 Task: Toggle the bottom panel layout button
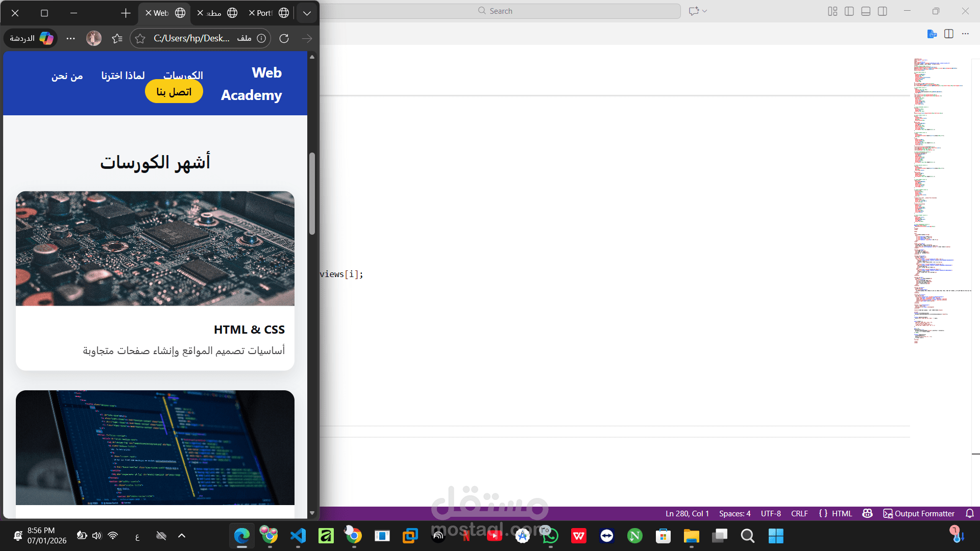click(x=866, y=11)
